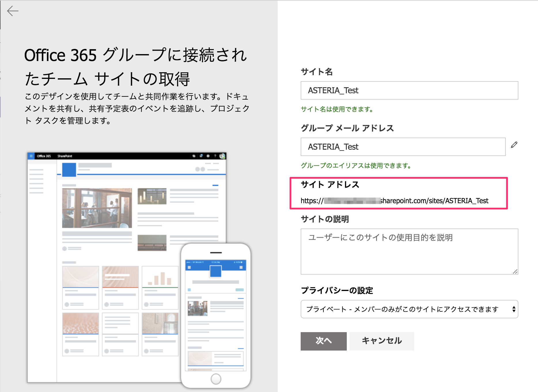Image resolution: width=538 pixels, height=392 pixels.
Task: Select the サイト アドレス URL text
Action: (394, 201)
